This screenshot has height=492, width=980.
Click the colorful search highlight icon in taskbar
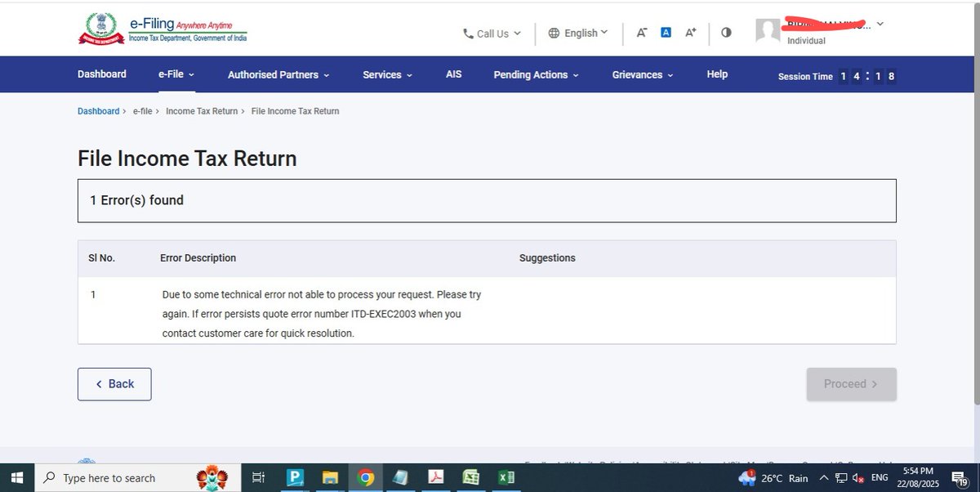click(212, 477)
